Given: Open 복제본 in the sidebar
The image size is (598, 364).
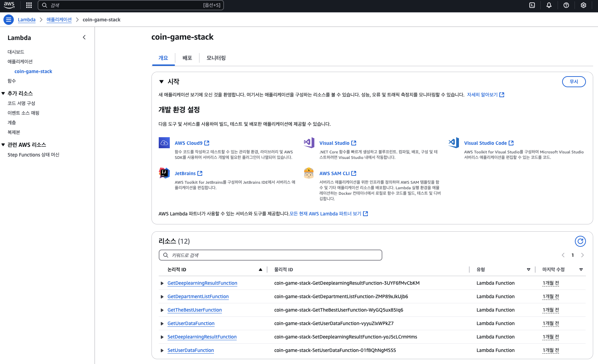Looking at the screenshot, I should point(14,132).
